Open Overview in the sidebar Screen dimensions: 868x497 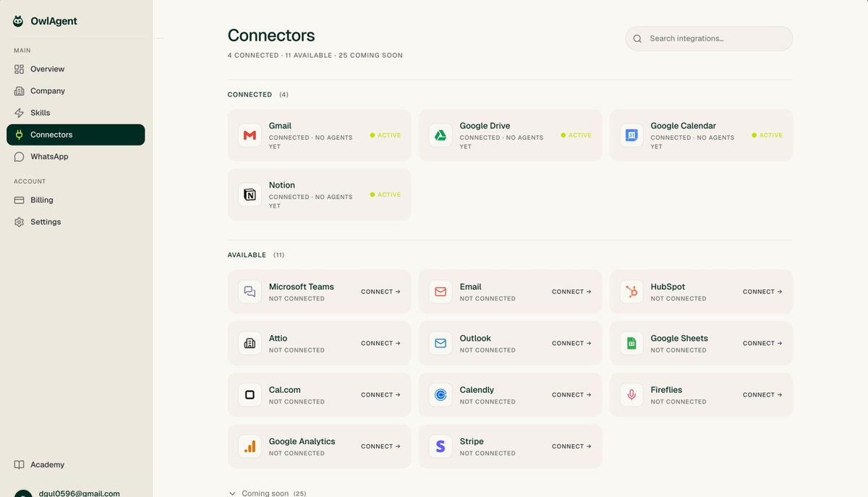click(x=76, y=69)
